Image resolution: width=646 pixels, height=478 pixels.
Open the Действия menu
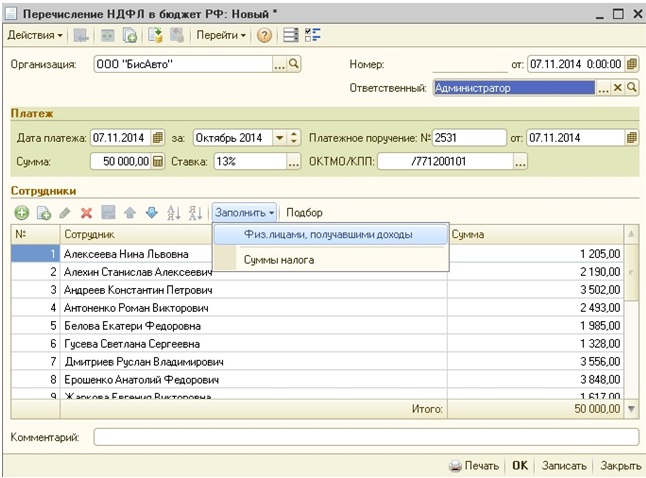pos(35,35)
